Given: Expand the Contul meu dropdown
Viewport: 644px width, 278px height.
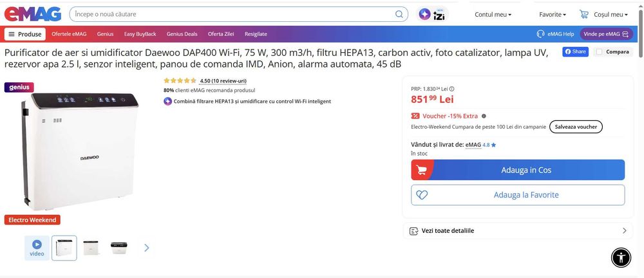Looking at the screenshot, I should (x=493, y=14).
